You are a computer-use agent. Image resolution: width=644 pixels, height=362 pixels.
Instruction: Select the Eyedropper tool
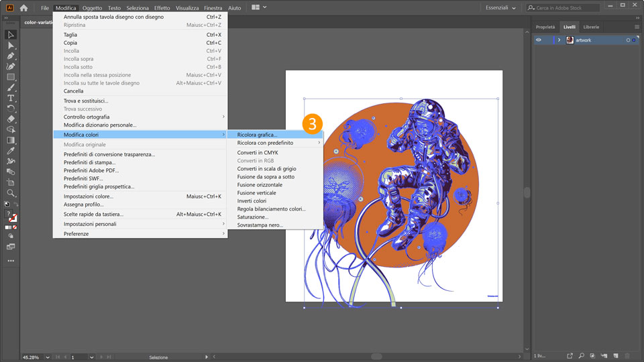point(11,151)
